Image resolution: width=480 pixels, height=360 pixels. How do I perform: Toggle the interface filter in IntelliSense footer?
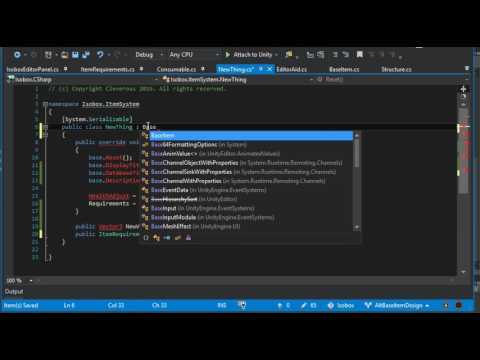pos(167,238)
